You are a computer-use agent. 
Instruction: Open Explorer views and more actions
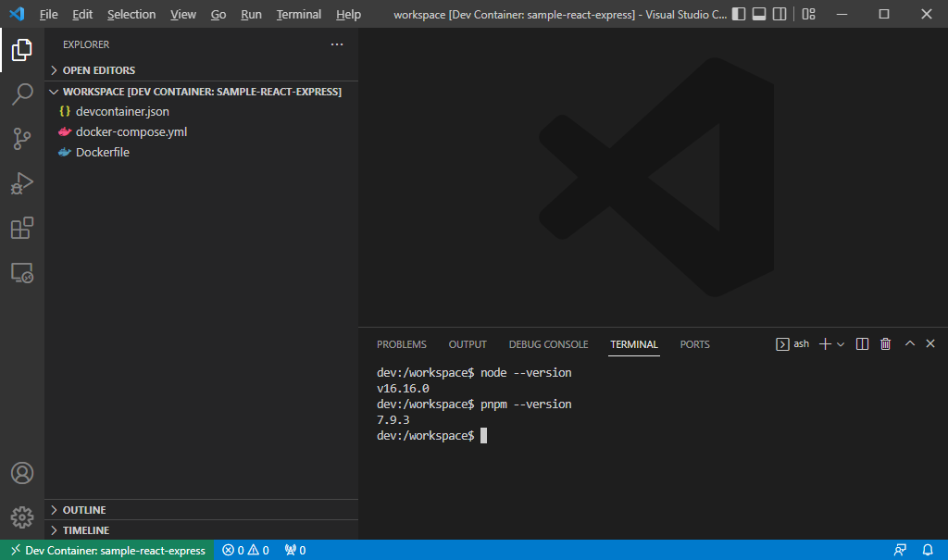pyautogui.click(x=337, y=44)
